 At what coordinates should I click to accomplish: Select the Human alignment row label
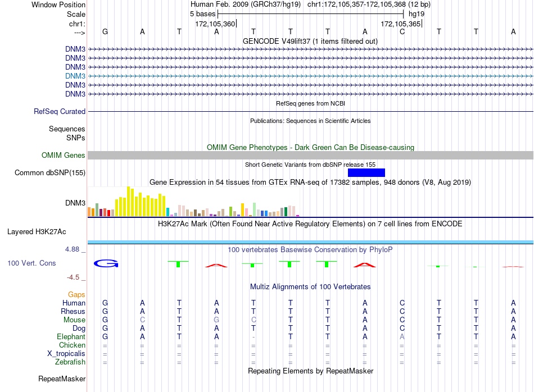(74, 303)
